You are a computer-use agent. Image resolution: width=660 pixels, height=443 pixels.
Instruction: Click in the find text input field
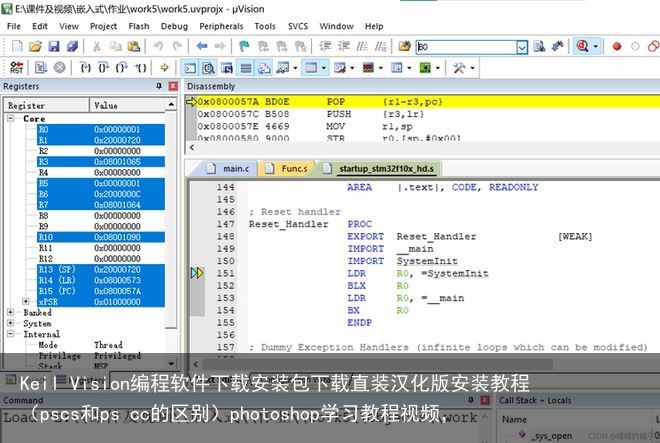[x=466, y=47]
